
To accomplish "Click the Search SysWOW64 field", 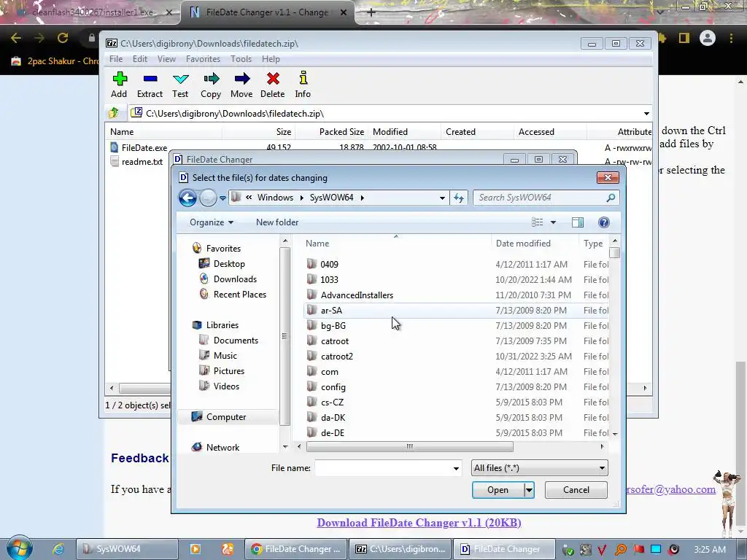I will click(541, 198).
